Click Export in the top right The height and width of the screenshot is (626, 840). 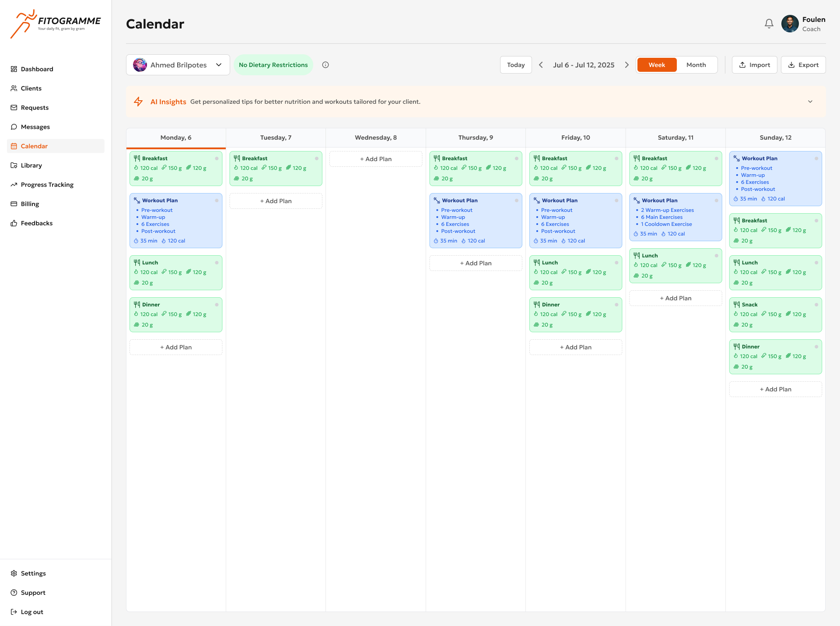[x=803, y=64]
